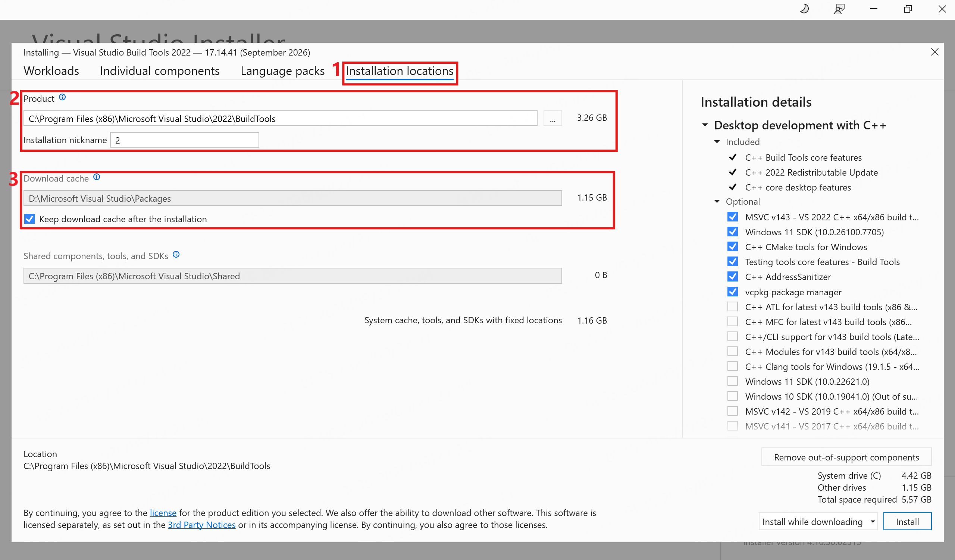This screenshot has height=560, width=955.
Task: Click System cache fixed locations label
Action: 463,320
